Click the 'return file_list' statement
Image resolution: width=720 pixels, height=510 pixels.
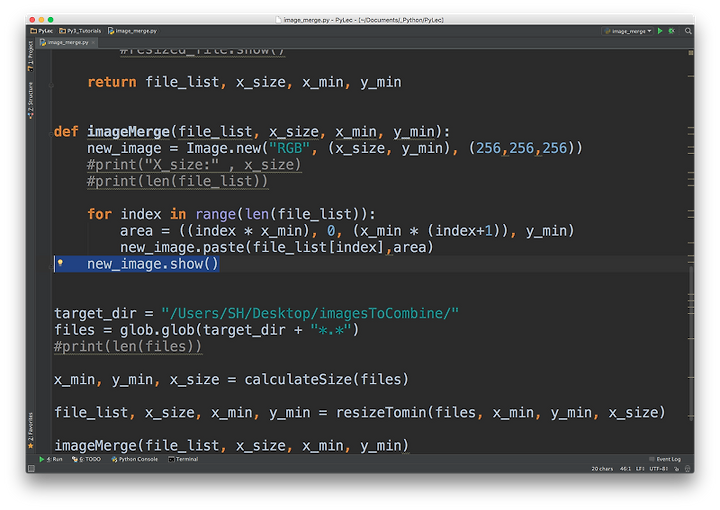(x=244, y=82)
